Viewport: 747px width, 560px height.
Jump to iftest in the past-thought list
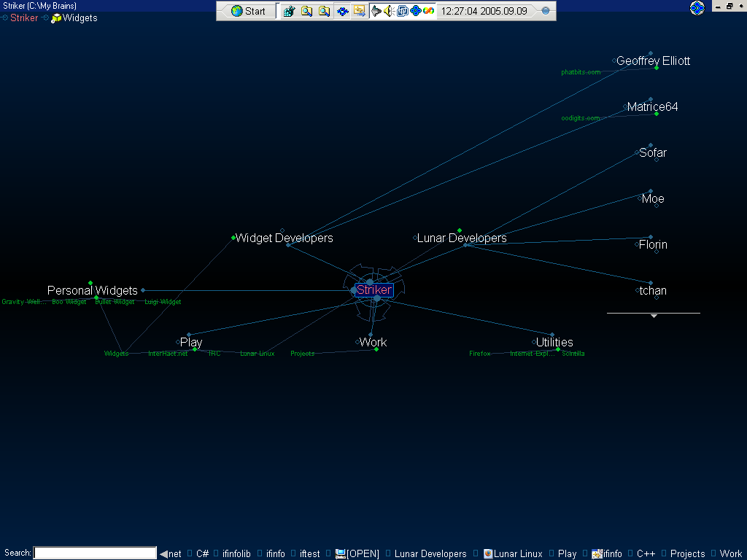(309, 554)
